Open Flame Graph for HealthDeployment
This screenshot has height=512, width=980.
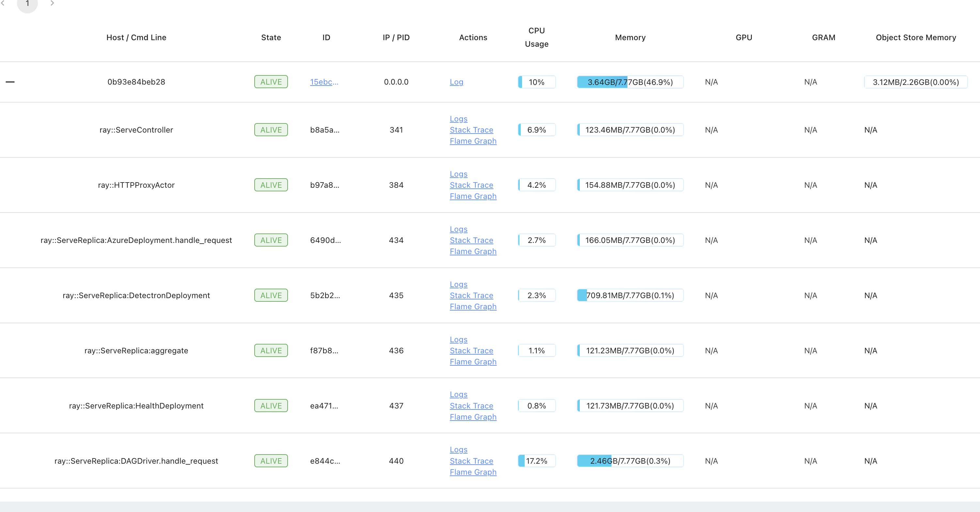point(472,417)
